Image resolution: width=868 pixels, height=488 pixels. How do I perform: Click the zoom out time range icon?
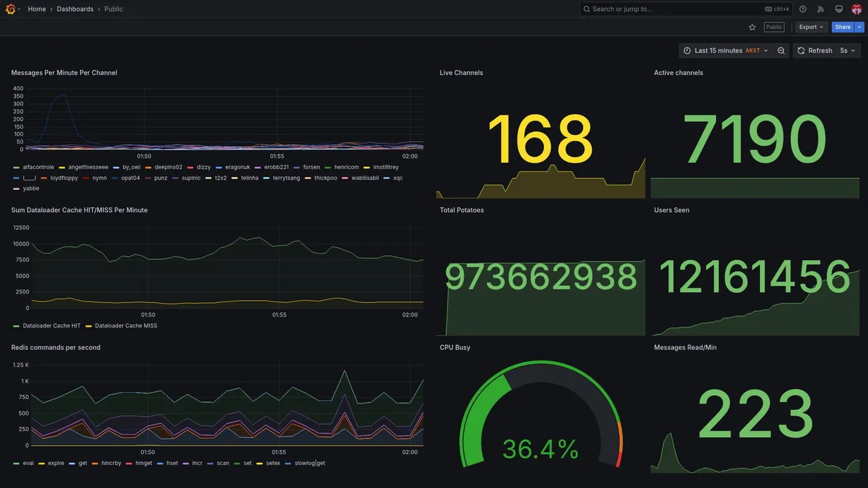pyautogui.click(x=781, y=51)
